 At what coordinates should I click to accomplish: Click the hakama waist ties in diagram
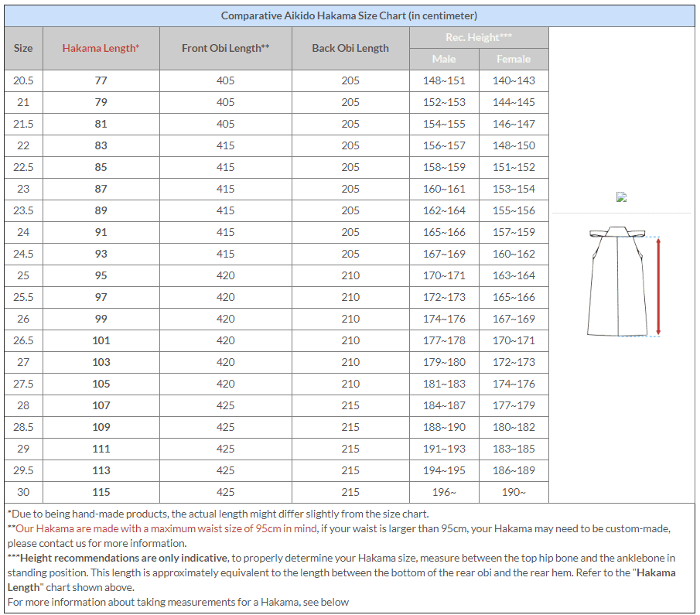(597, 232)
